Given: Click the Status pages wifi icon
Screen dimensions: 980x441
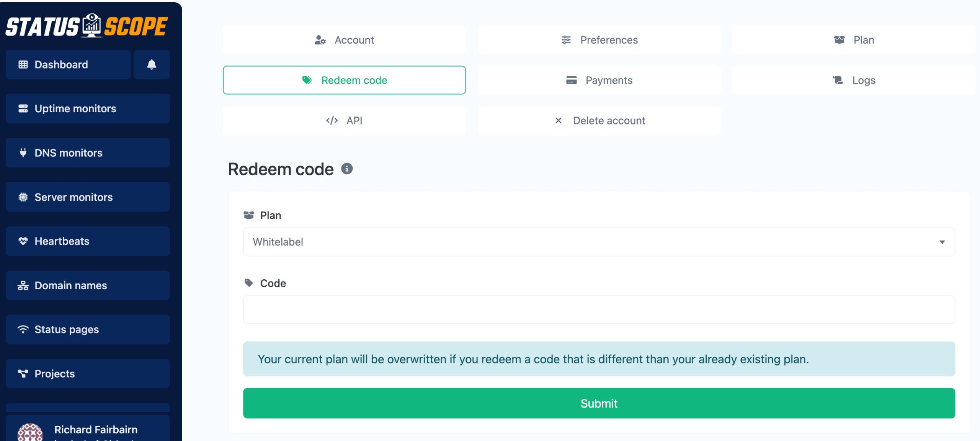Looking at the screenshot, I should [x=23, y=329].
